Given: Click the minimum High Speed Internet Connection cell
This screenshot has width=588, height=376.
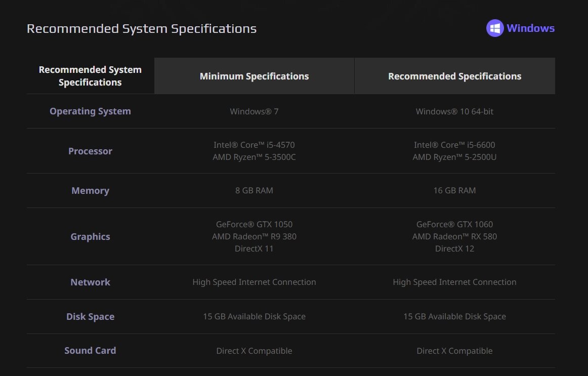Looking at the screenshot, I should (254, 282).
